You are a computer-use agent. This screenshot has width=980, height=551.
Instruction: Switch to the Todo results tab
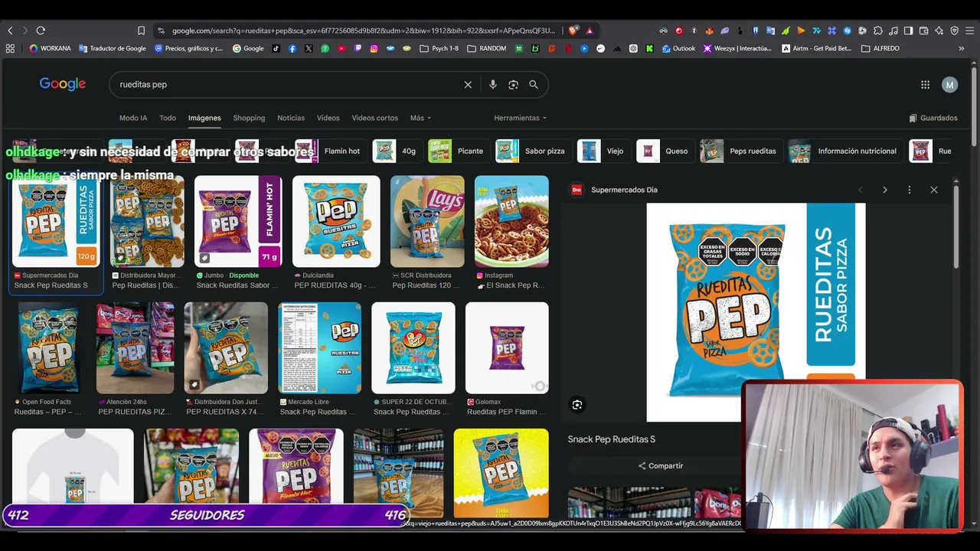click(x=168, y=118)
